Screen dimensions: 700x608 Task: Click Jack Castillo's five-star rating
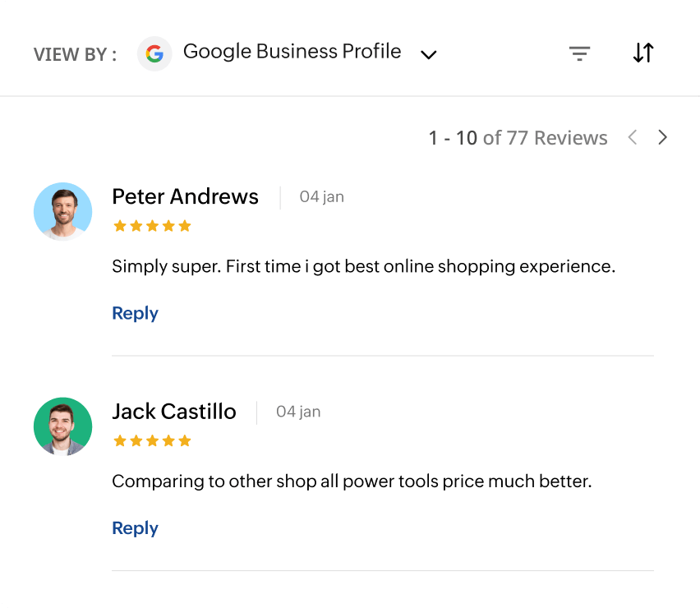(x=152, y=441)
